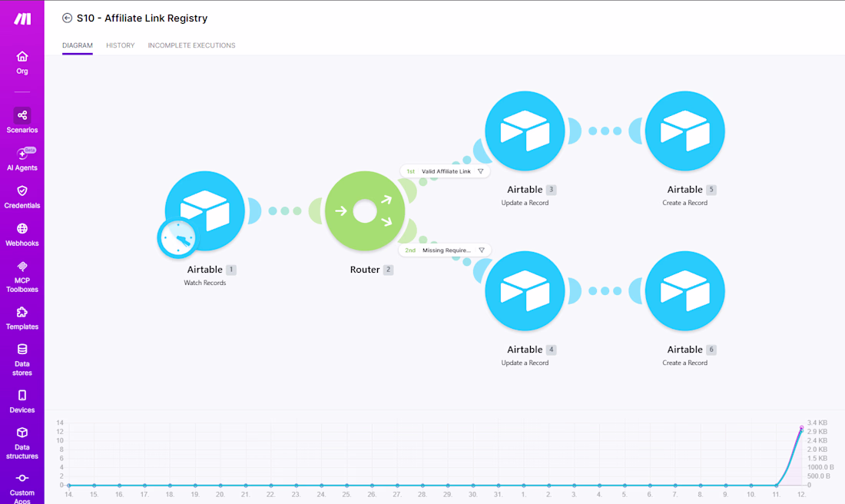Open the Custom Apps section
The height and width of the screenshot is (504, 845).
point(22,488)
